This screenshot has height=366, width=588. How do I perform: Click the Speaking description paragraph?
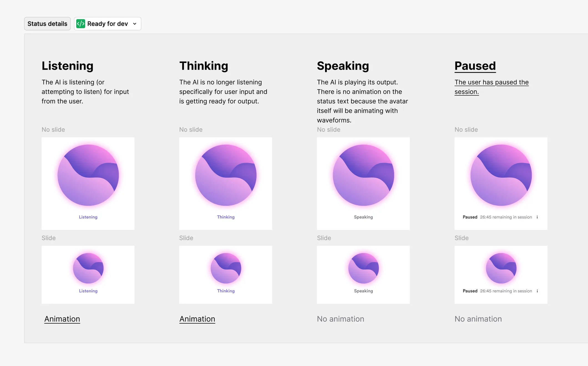click(363, 101)
